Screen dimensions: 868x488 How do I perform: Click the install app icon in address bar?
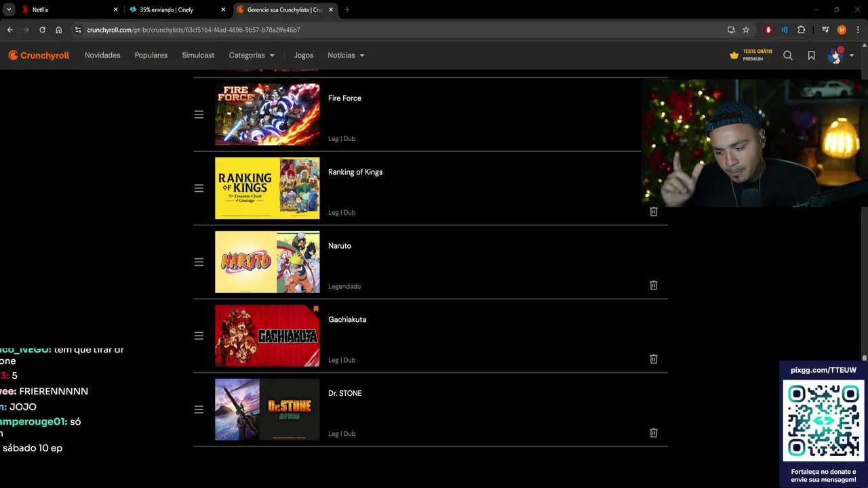731,30
